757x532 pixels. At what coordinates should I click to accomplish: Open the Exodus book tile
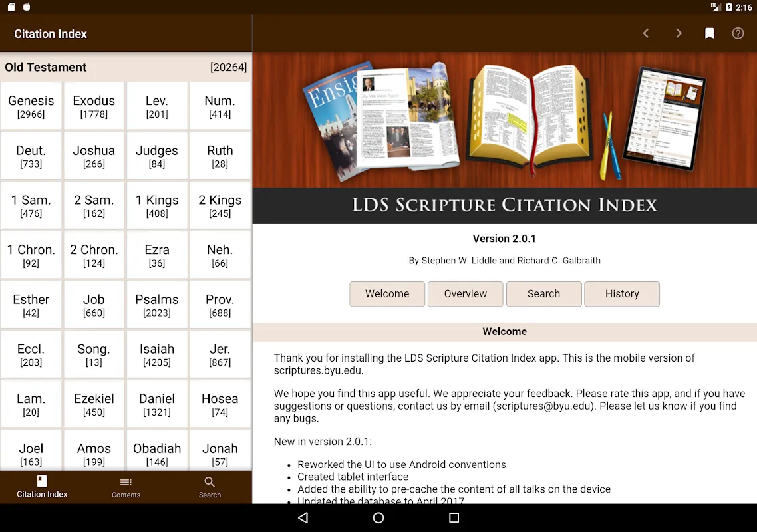tap(94, 106)
